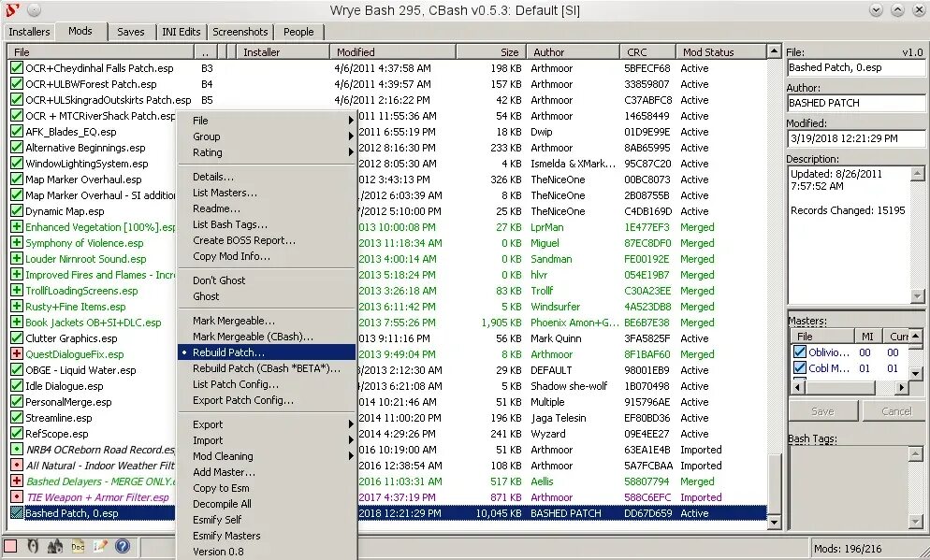930x560 pixels.
Task: Expand the Import submenu arrow
Action: (351, 440)
